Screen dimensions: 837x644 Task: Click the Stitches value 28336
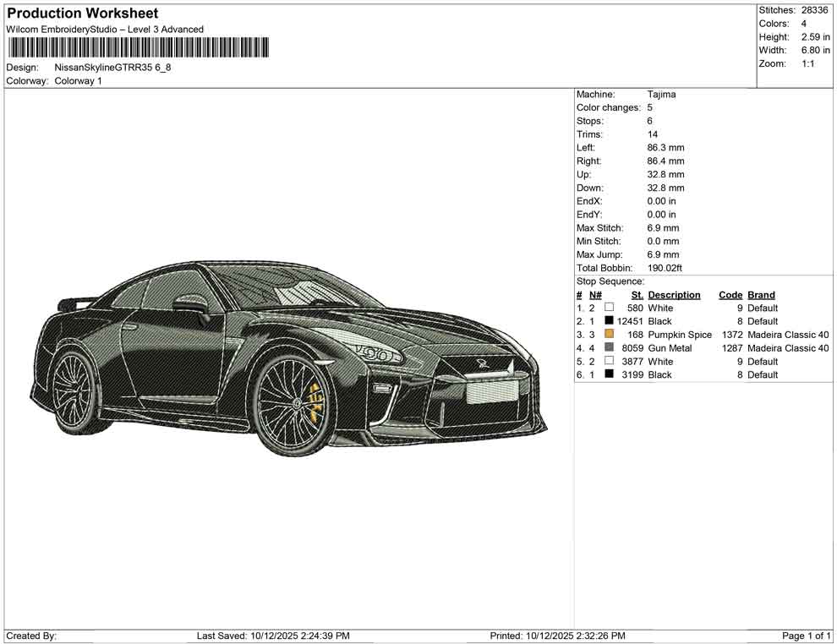point(814,10)
